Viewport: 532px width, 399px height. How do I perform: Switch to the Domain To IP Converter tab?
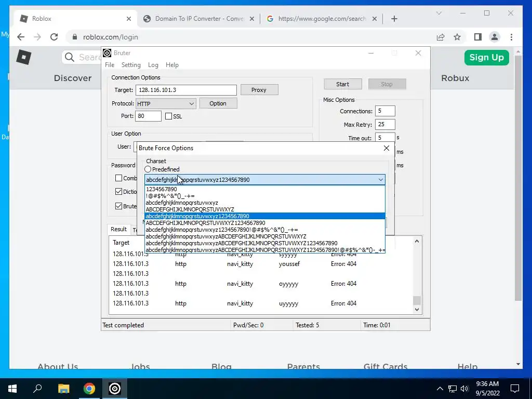click(x=199, y=19)
